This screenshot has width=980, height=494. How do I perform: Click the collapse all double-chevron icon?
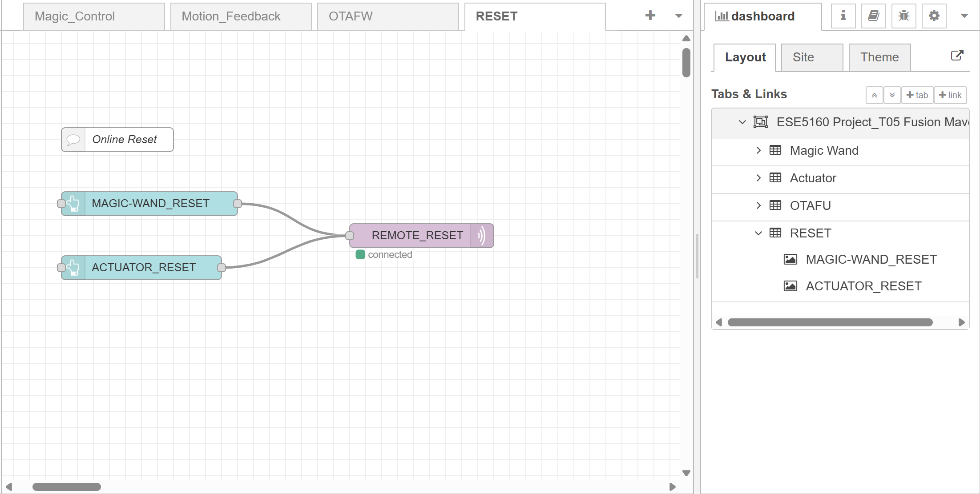[874, 95]
